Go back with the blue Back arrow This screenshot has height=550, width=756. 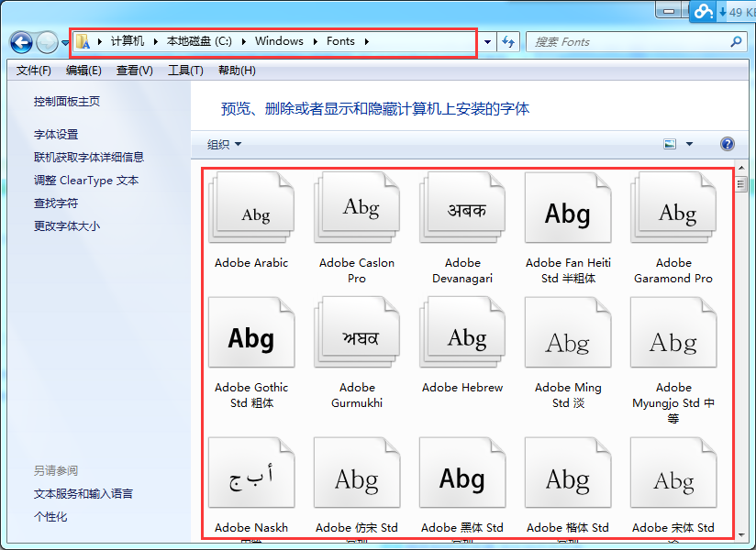pyautogui.click(x=21, y=43)
